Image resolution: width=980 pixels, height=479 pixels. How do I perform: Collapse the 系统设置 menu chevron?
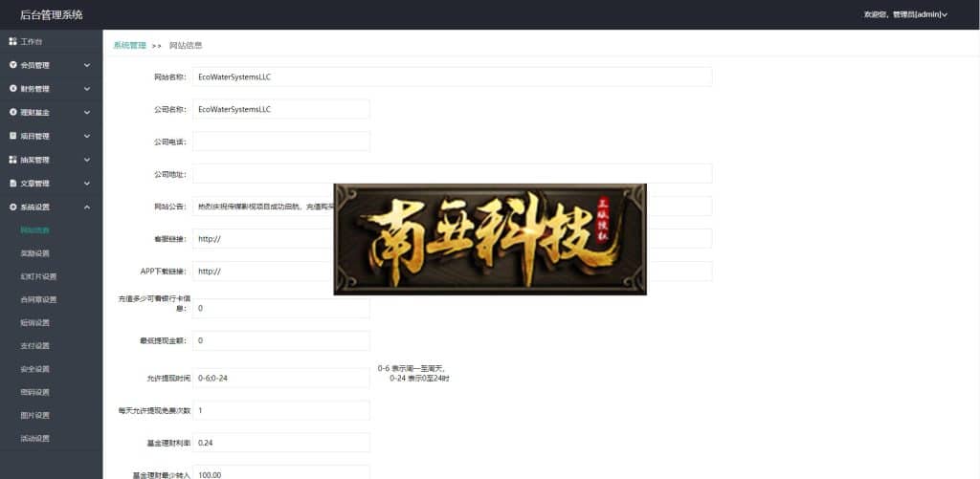(87, 207)
